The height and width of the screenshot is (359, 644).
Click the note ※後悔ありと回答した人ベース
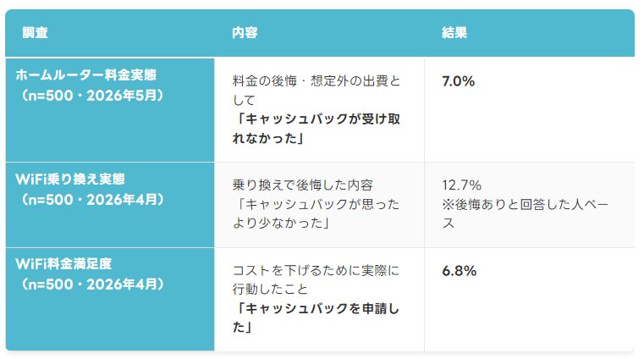coord(526,213)
